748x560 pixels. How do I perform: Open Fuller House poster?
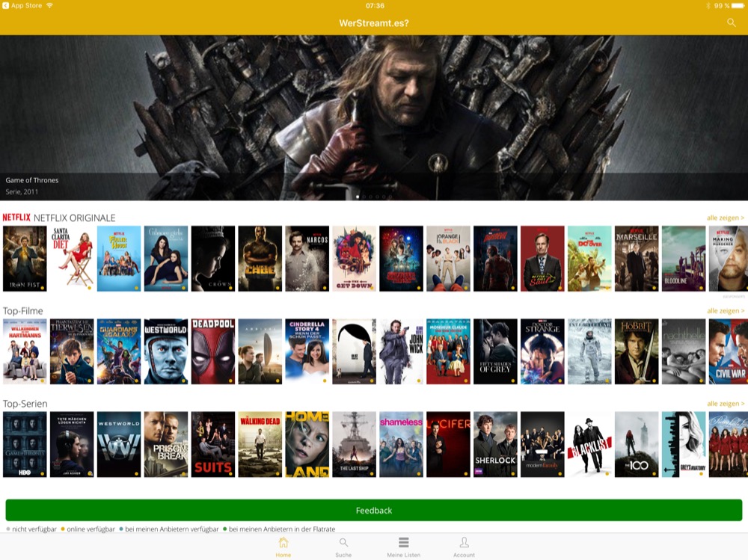(x=119, y=259)
